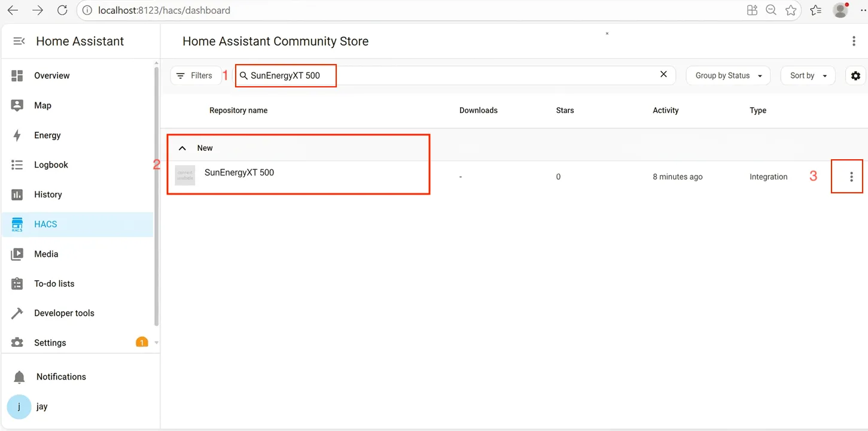This screenshot has height=431, width=868.
Task: Collapse the New group
Action: tap(183, 148)
